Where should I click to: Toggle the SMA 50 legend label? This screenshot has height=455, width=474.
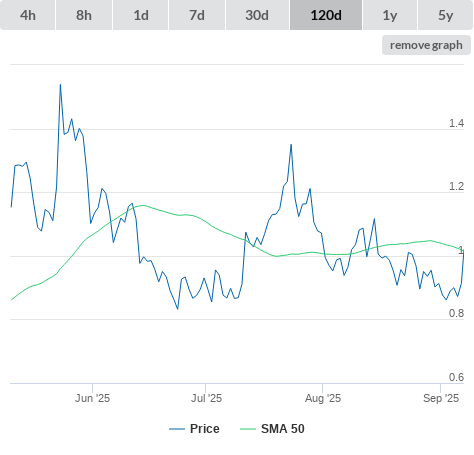283,429
